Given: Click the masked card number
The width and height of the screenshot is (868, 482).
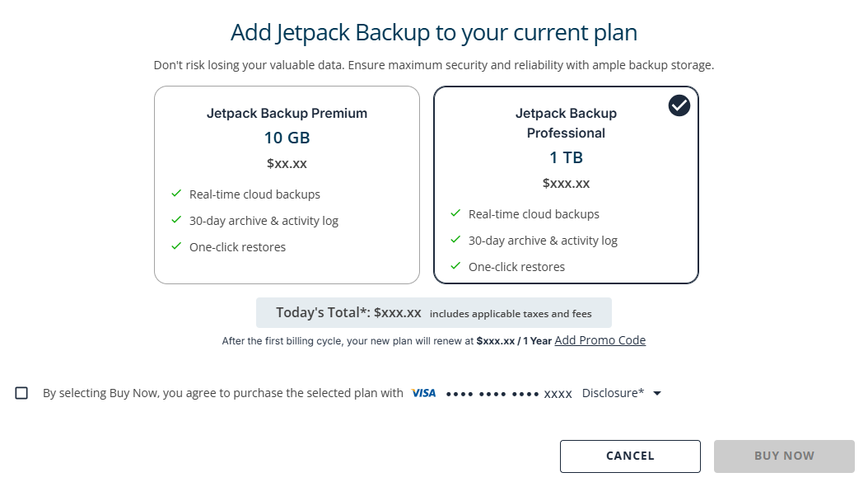Looking at the screenshot, I should click(508, 393).
